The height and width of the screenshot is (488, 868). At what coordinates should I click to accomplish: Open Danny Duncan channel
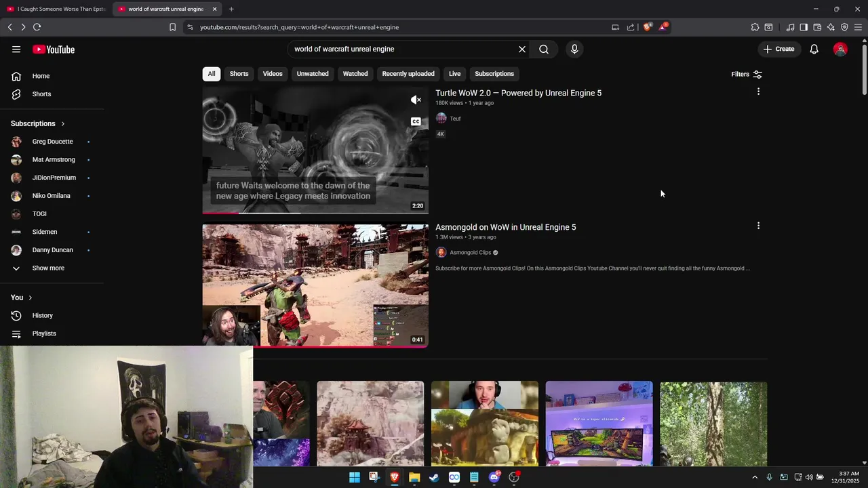(x=52, y=250)
